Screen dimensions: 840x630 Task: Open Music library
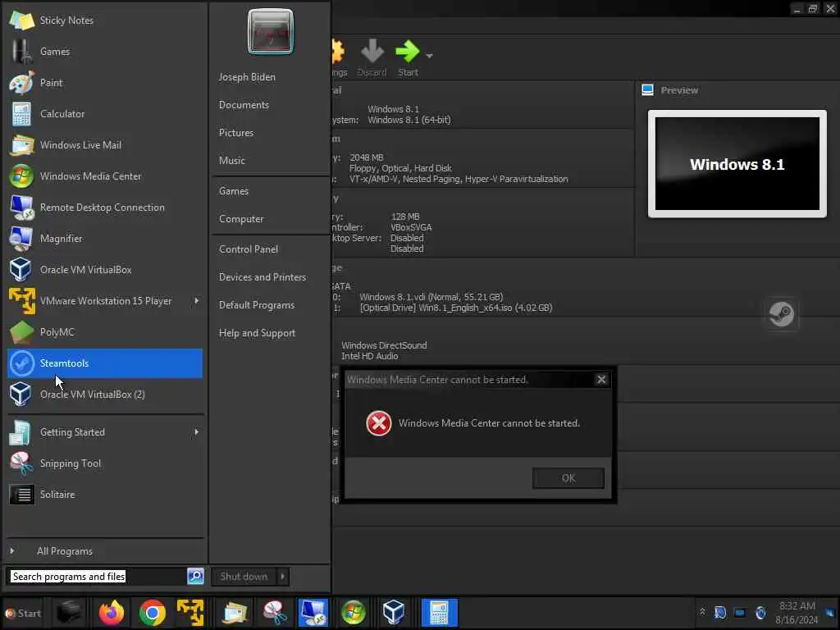click(232, 161)
